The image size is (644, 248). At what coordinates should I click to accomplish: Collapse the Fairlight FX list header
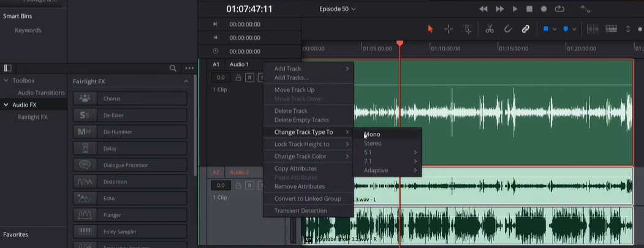[x=186, y=81]
